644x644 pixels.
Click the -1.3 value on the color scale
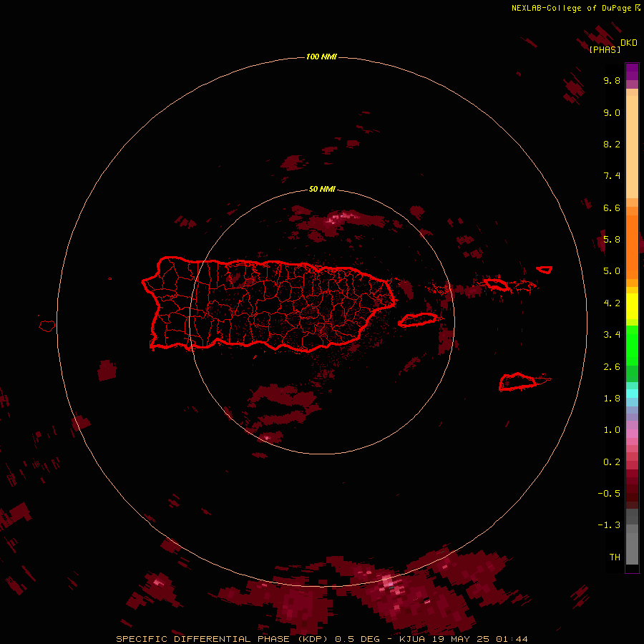[609, 525]
